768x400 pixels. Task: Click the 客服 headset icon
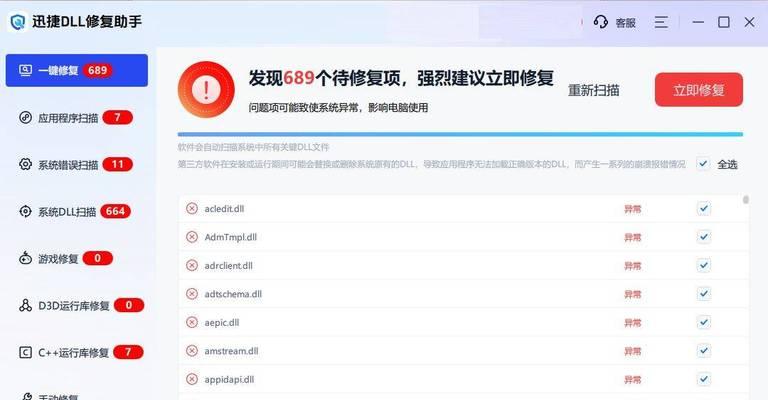[x=600, y=22]
